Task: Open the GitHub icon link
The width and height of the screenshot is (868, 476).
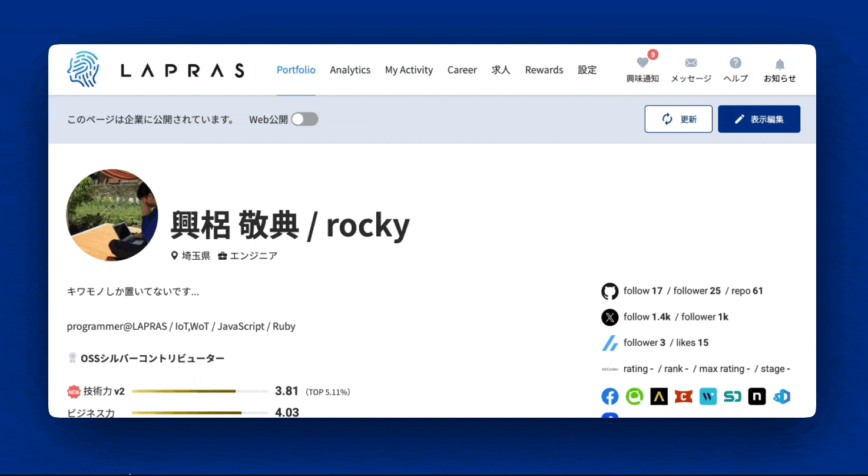Action: click(610, 291)
